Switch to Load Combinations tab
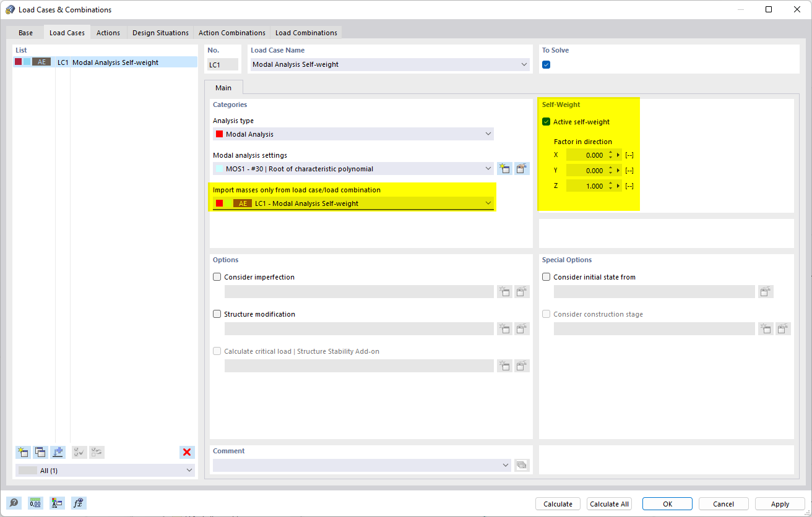Image resolution: width=812 pixels, height=517 pixels. click(306, 33)
